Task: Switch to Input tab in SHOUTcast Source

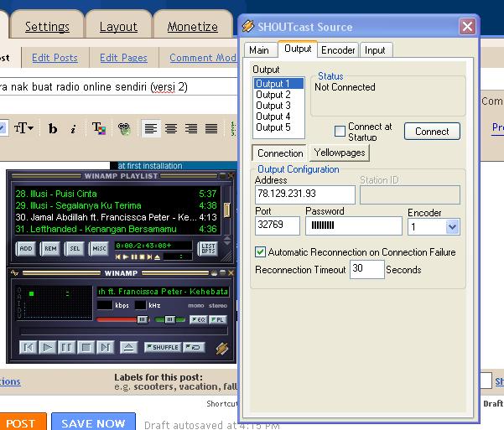Action: 375,50
